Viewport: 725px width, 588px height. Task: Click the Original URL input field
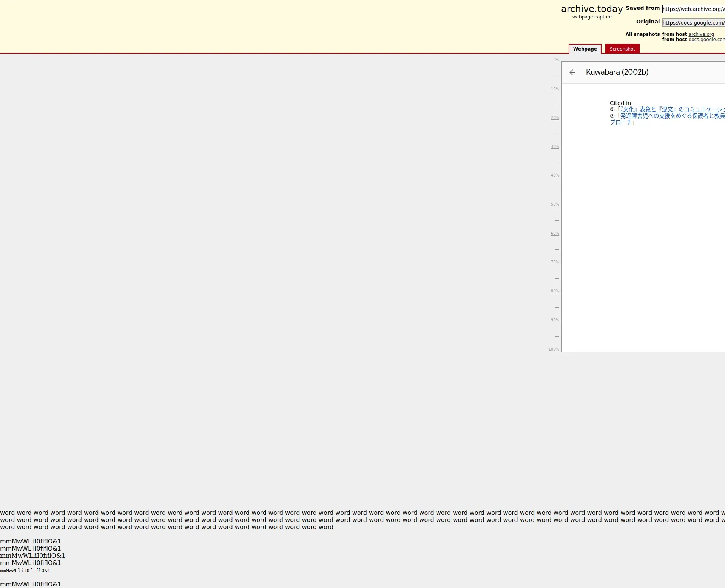[x=693, y=23]
